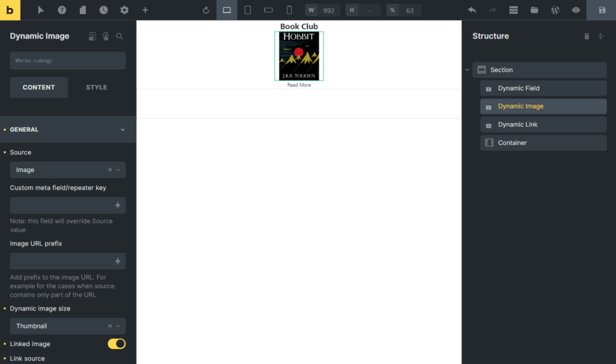Viewport: 616px width, 364px height.
Task: Click the zoom percentage value 63
Action: click(x=410, y=10)
